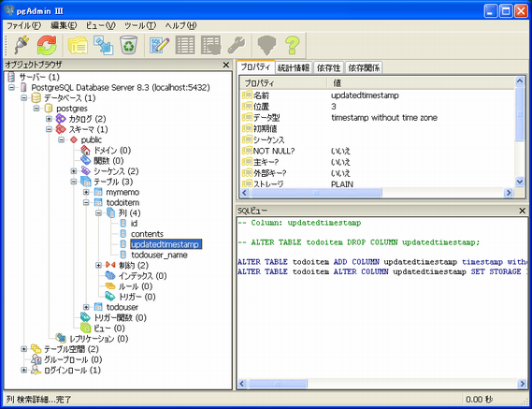This screenshot has width=532, height=409.
Task: Expand the 制約 (2) node
Action: click(x=98, y=265)
